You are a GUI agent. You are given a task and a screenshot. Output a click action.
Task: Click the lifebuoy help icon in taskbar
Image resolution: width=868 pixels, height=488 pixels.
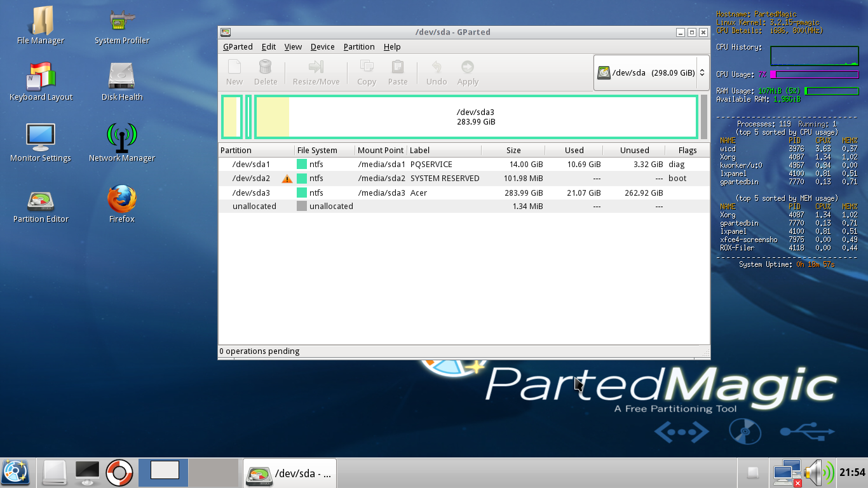point(119,473)
